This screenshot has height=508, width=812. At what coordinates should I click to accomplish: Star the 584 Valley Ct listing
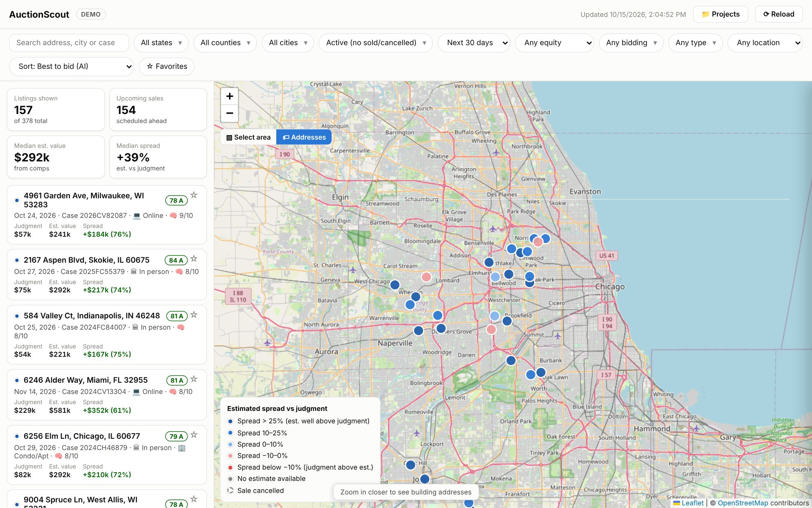click(x=194, y=315)
